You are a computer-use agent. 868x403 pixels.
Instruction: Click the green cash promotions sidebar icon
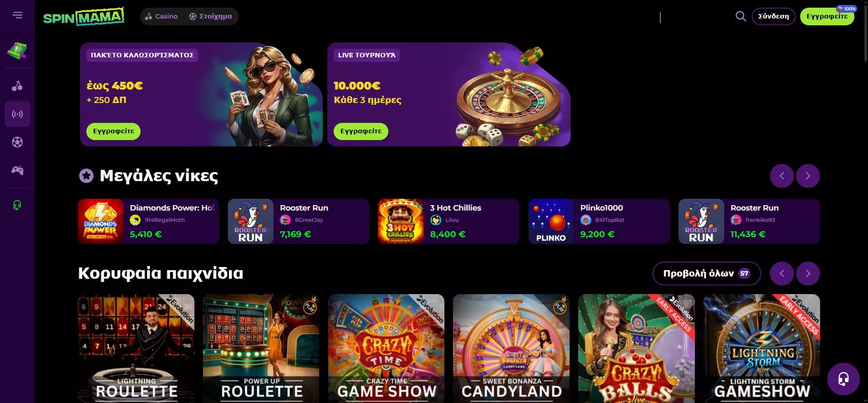coord(17,51)
